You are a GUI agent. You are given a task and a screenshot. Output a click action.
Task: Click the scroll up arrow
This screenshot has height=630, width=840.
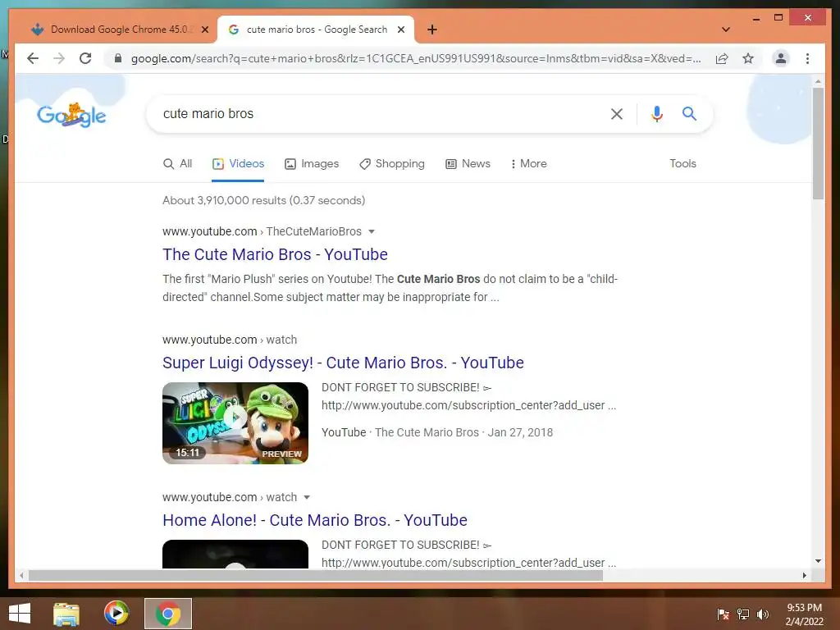[818, 81]
